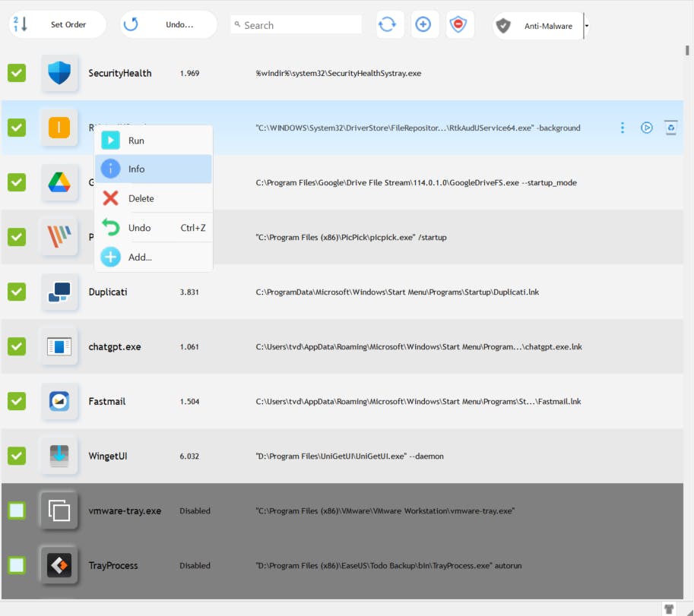Choose Undo in the context menu

click(154, 228)
